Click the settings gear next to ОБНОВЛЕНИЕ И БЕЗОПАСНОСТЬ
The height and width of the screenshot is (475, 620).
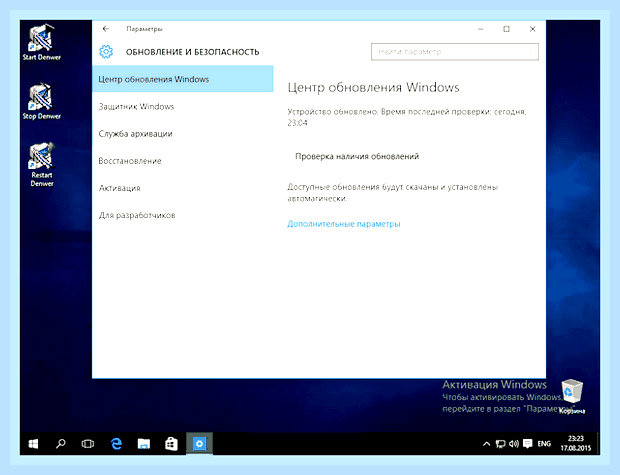(x=106, y=52)
